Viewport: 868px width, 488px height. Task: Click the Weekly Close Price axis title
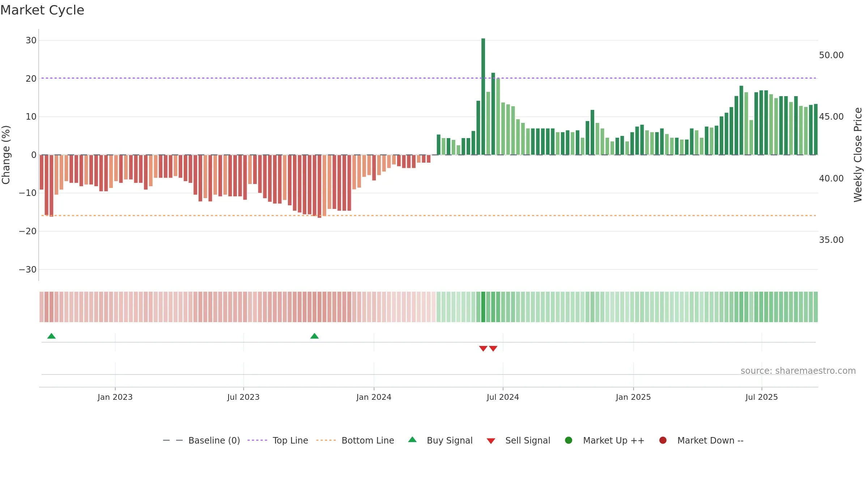[858, 155]
